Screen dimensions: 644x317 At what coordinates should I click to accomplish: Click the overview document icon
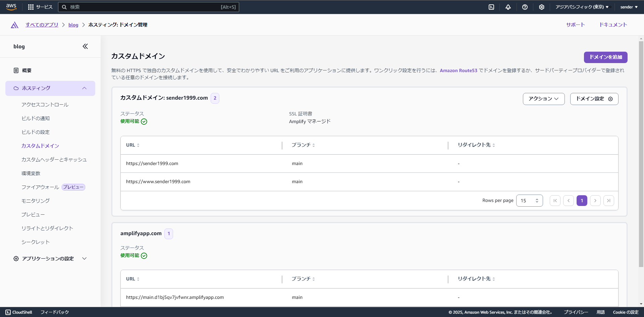point(16,70)
